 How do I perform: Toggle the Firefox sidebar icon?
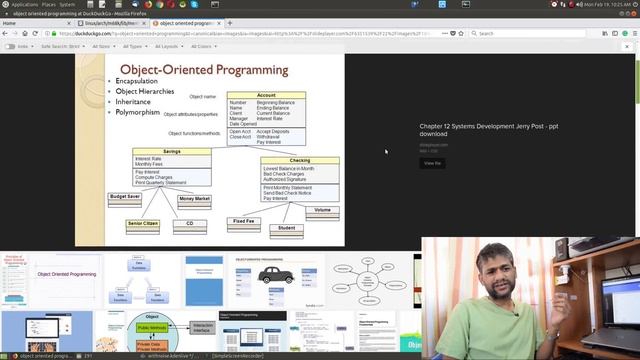[615, 33]
